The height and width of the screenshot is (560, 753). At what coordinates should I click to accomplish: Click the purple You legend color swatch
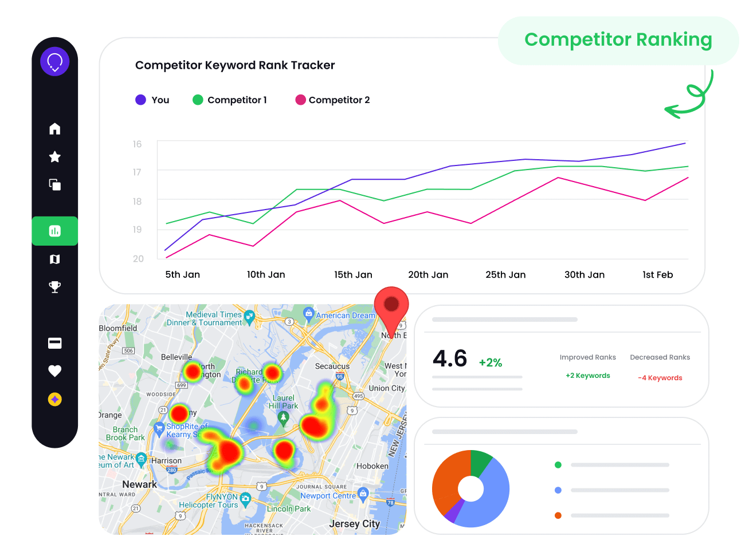point(140,100)
